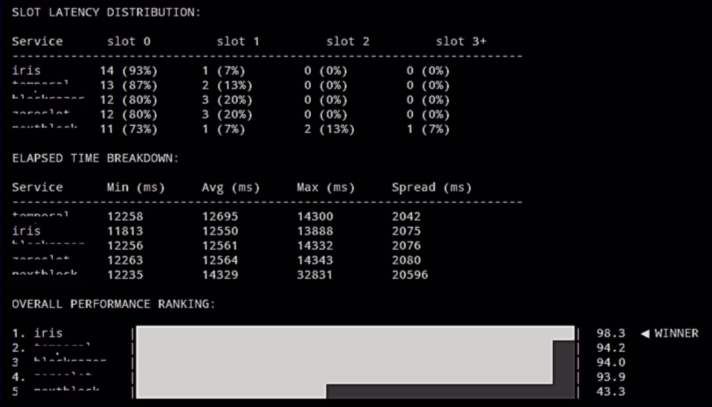Select the spread value 2042
This screenshot has width=712, height=407.
point(406,217)
